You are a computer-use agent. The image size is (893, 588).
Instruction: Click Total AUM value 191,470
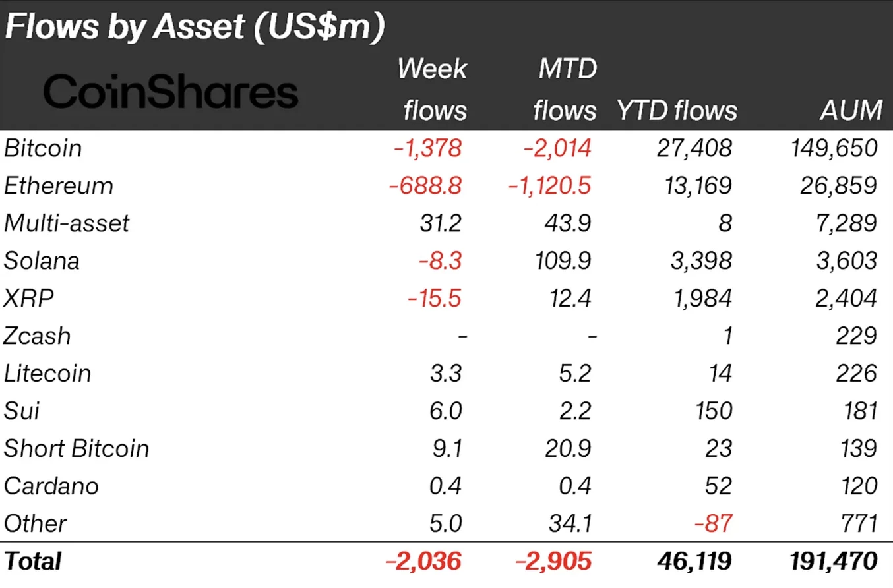coord(834,562)
